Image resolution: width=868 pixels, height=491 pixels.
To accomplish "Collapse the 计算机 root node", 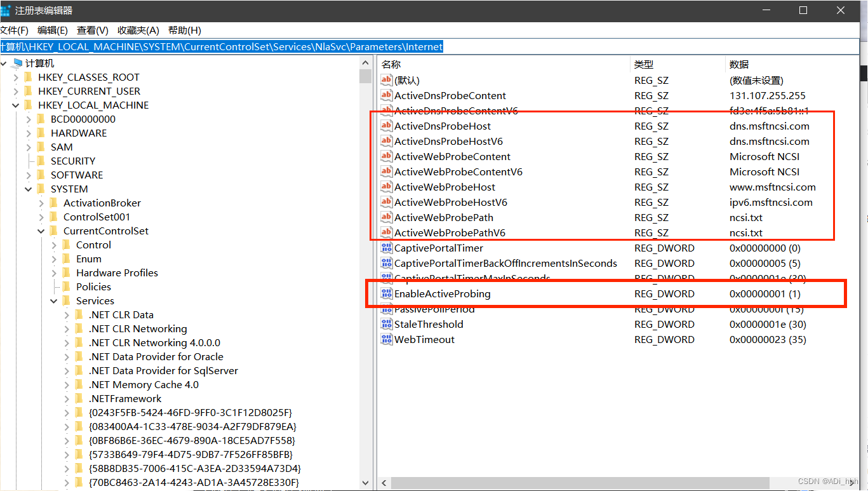I will click(x=4, y=63).
